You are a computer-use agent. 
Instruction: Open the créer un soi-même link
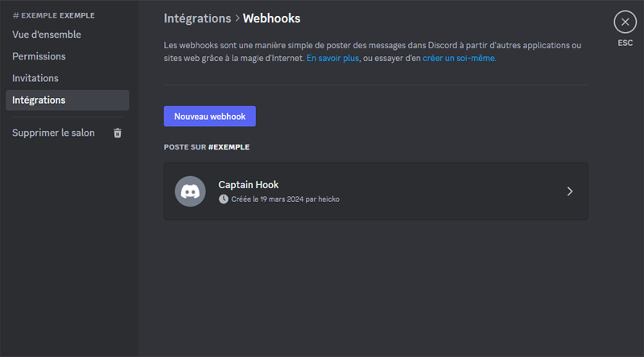tap(459, 58)
